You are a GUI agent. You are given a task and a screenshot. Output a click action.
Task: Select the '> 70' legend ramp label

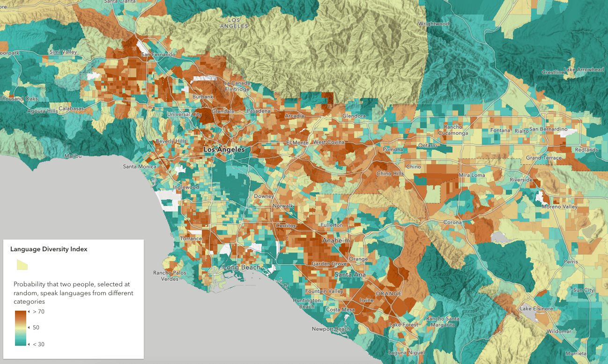[x=38, y=311]
